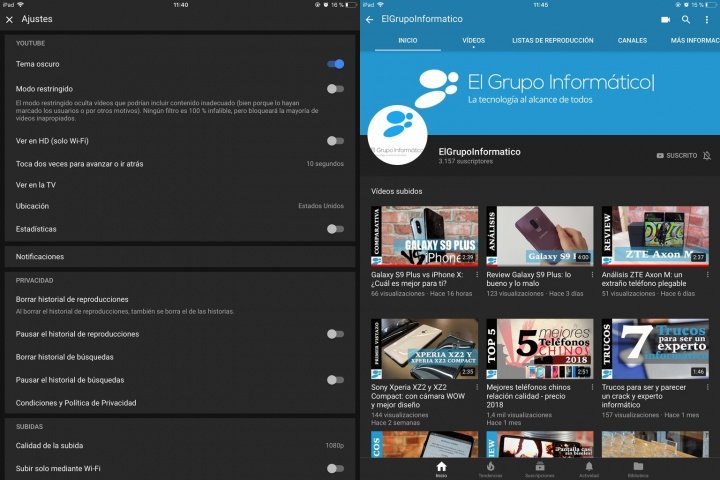Enable the Modo restringido switch
Image resolution: width=720 pixels, height=480 pixels.
click(x=336, y=89)
